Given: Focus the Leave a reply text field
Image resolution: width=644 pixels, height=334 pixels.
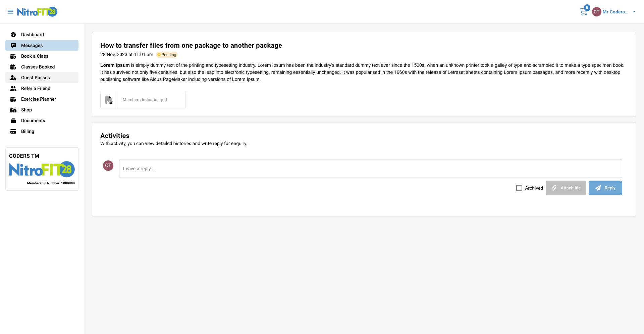Looking at the screenshot, I should coord(370,169).
